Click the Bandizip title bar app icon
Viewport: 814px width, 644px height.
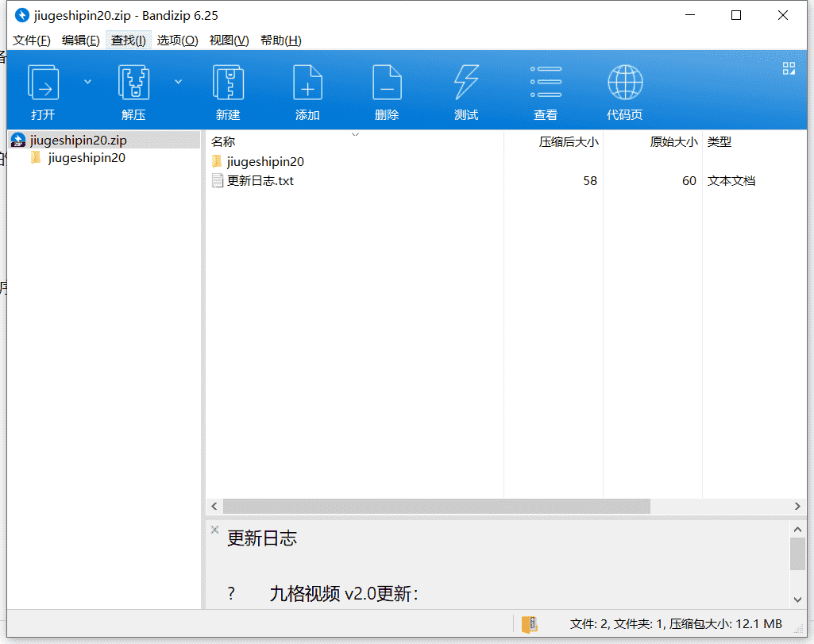[21, 16]
